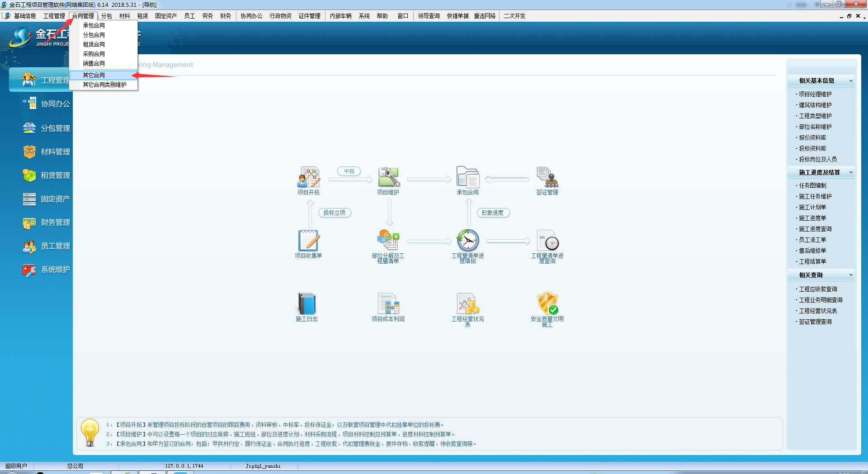Open the 基础信息 menu
The image size is (868, 474).
(x=25, y=16)
